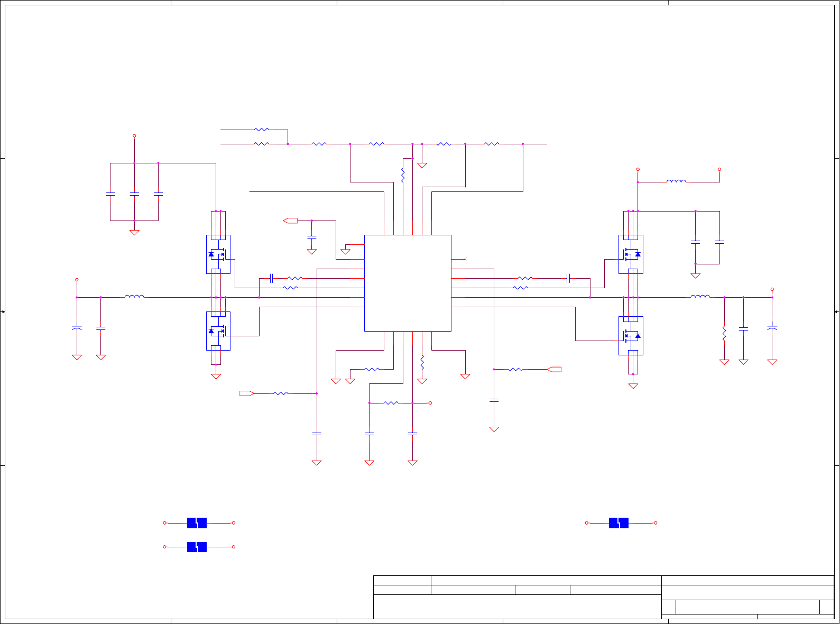Select the power terminal circle above the three-capacitor bank
840x624 pixels.
[134, 136]
